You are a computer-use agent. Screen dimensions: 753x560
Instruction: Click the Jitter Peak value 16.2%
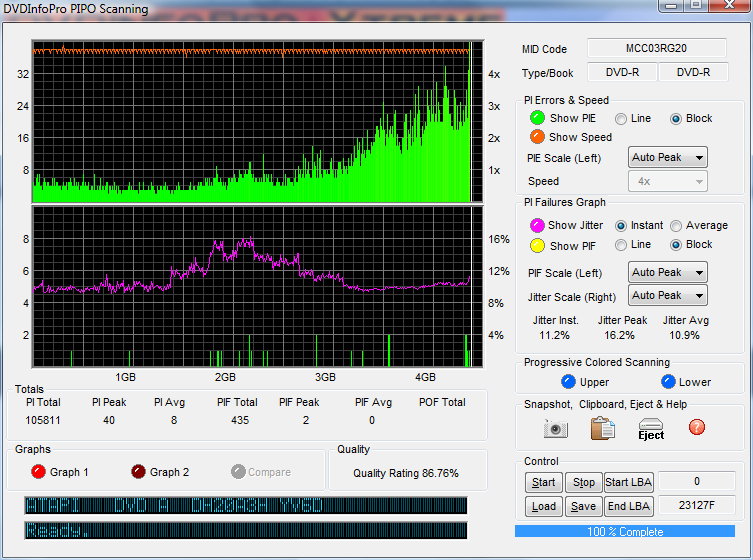619,335
